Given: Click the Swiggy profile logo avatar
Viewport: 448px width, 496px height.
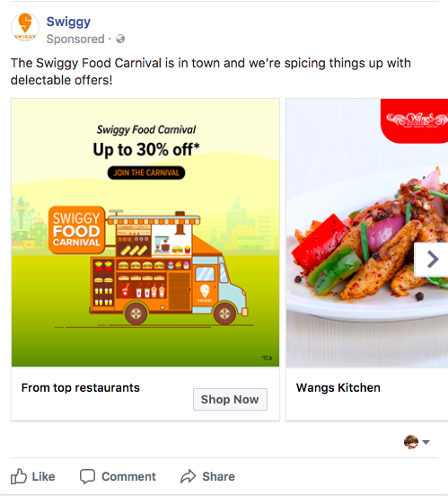Looking at the screenshot, I should coord(25,27).
